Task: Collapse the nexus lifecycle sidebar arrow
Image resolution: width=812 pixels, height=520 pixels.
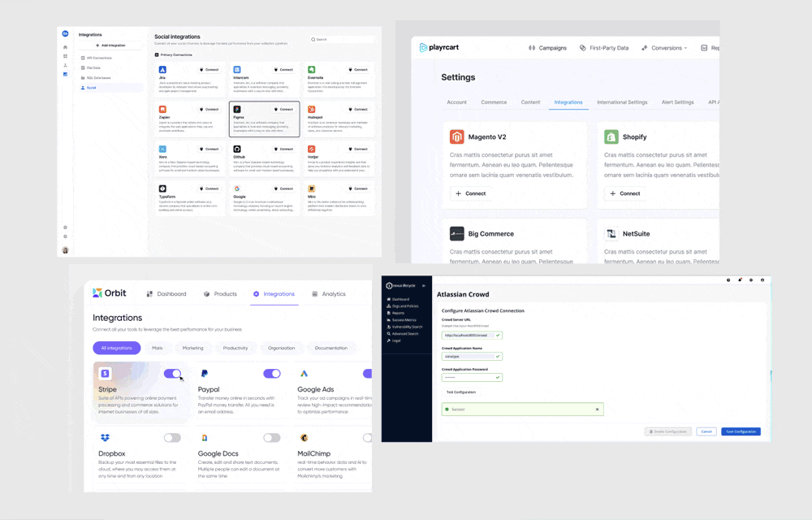Action: (x=424, y=285)
